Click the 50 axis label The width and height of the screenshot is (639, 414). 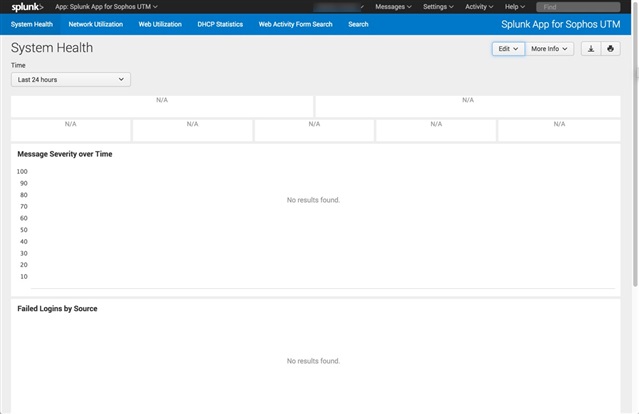(x=24, y=230)
